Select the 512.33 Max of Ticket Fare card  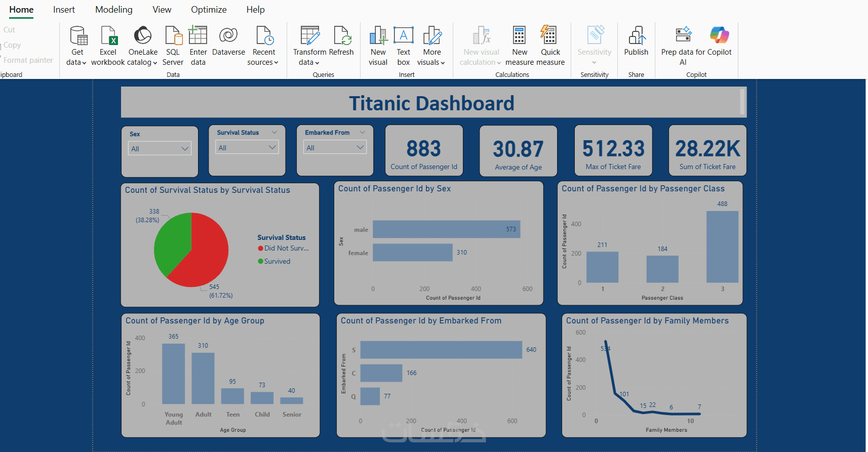click(x=613, y=150)
